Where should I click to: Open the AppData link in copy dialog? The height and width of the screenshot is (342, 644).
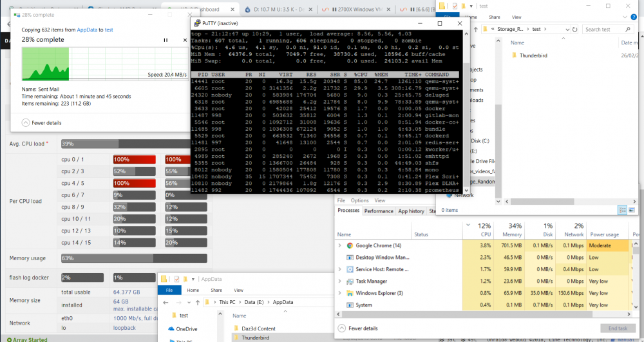[87, 30]
